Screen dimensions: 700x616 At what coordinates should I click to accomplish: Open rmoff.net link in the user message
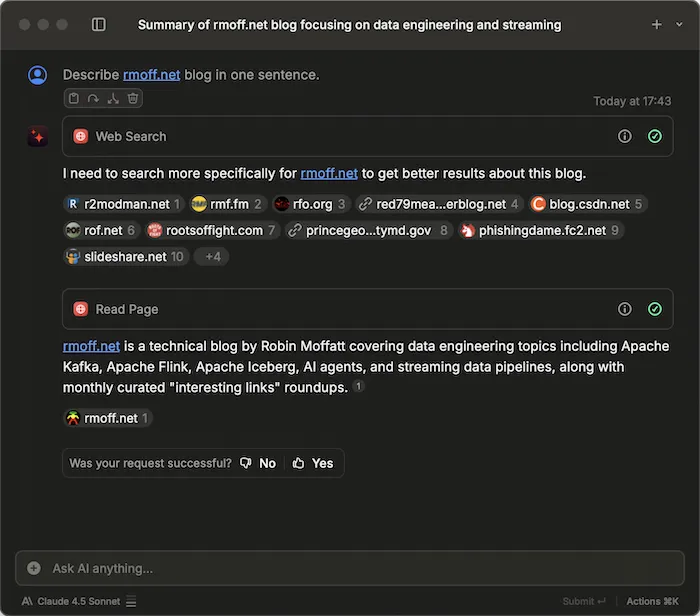pos(151,75)
